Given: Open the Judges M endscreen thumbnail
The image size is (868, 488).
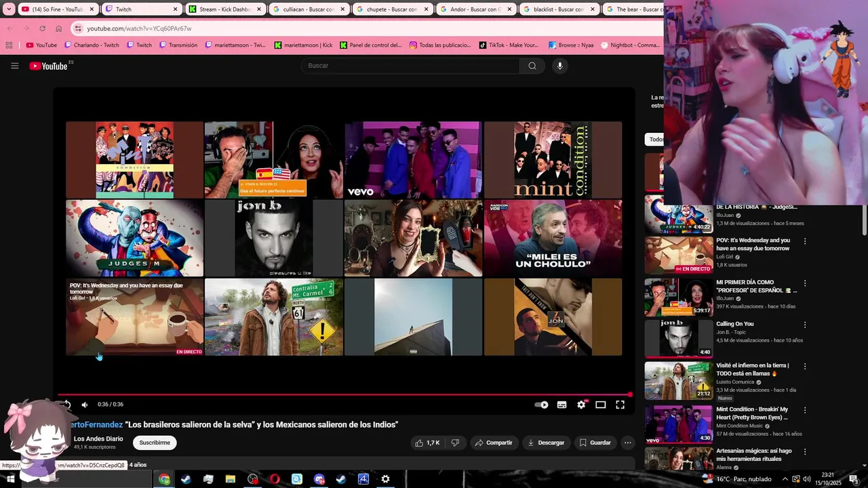Looking at the screenshot, I should click(x=134, y=239).
